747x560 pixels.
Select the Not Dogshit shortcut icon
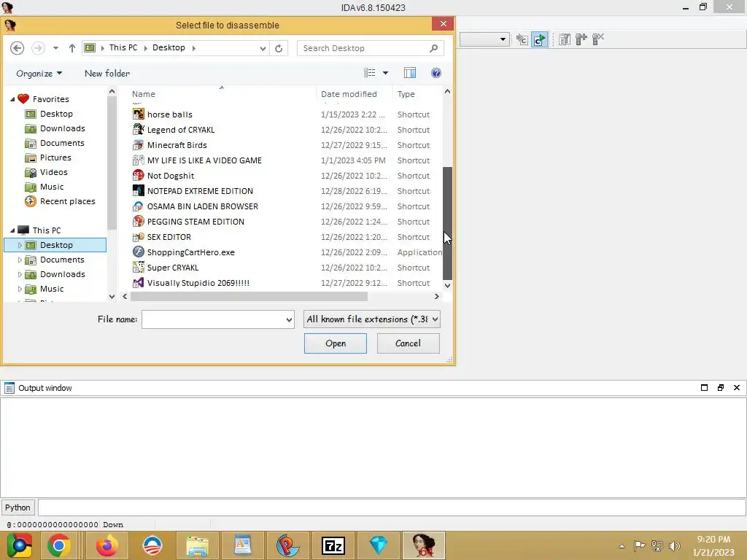coord(138,175)
